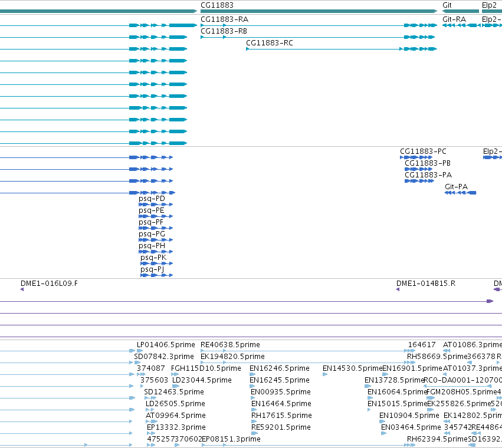Viewport: 502px width, 448px height.
Task: Click the Git-PA coding sequence glyph
Action: click(x=460, y=193)
